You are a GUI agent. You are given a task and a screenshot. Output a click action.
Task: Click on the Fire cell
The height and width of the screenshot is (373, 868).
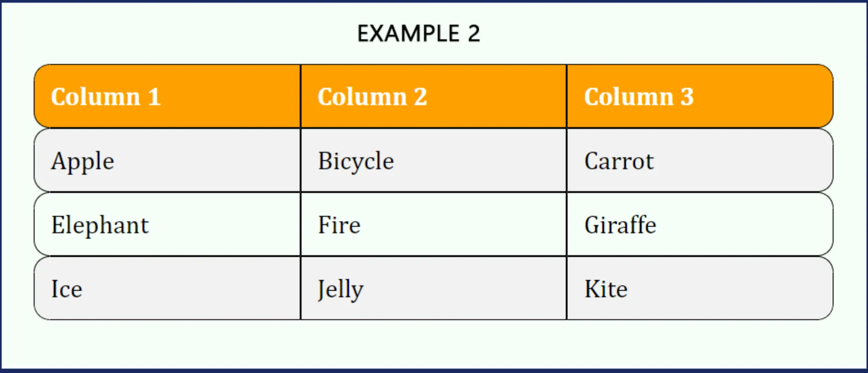click(x=433, y=224)
